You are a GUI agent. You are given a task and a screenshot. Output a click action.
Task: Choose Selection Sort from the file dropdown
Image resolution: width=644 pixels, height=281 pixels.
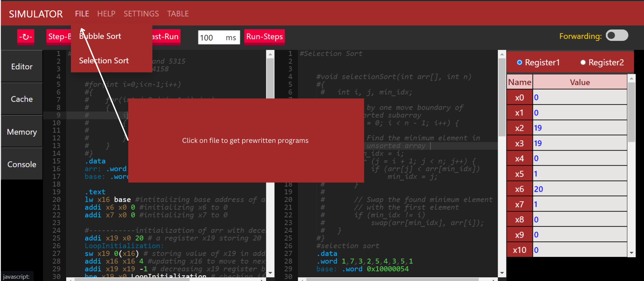point(104,61)
